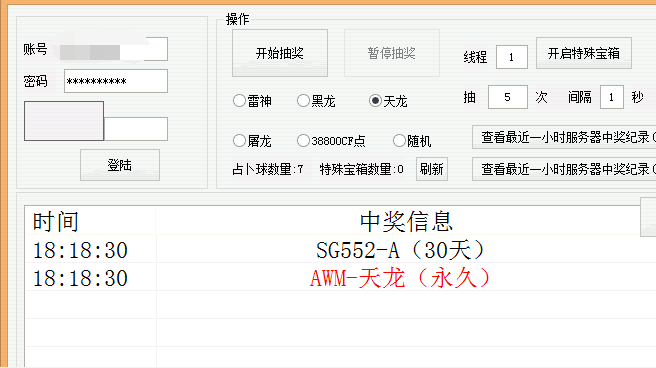Focus the 抽 draw count field

click(x=507, y=97)
